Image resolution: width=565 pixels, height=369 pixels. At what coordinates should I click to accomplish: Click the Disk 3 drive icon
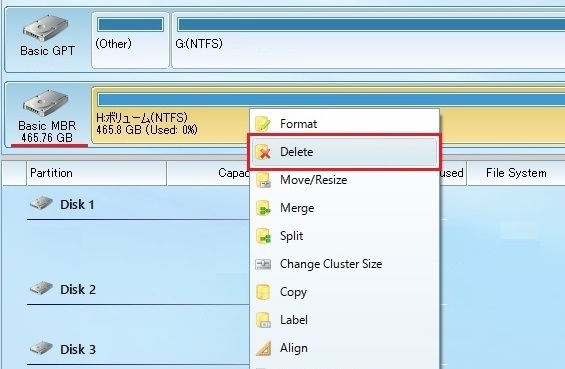pos(41,348)
